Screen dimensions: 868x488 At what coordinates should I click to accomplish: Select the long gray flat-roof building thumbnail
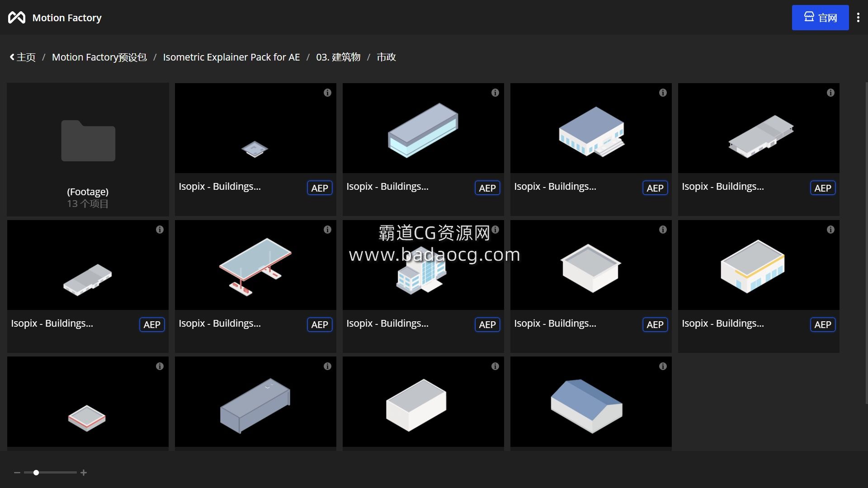759,128
